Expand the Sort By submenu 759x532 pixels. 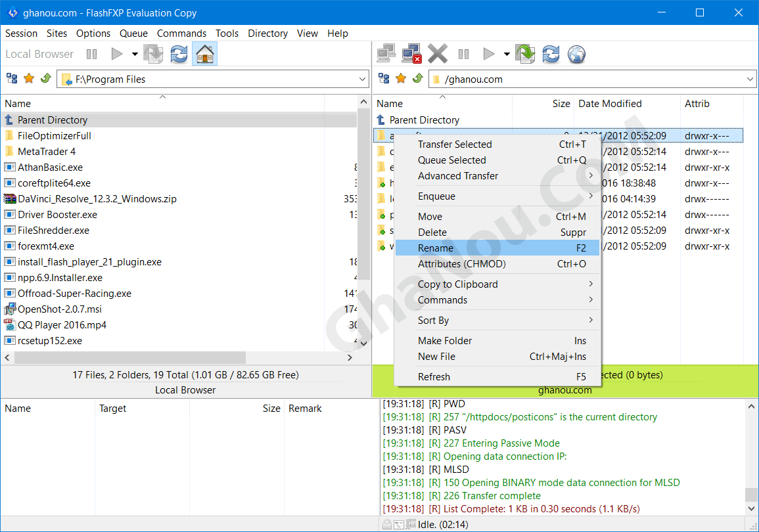pos(497,321)
